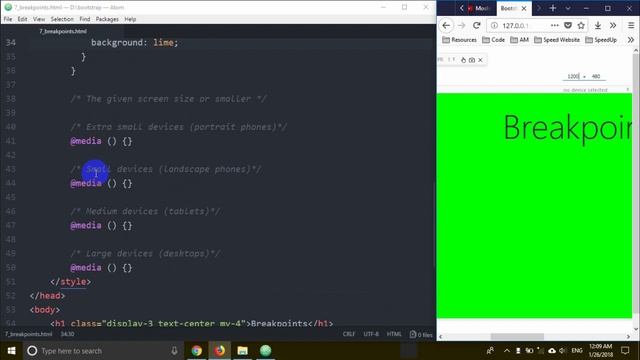Select 7_breakpoints.html editor tab
Viewport: 640px width, 360px height.
tap(63, 31)
